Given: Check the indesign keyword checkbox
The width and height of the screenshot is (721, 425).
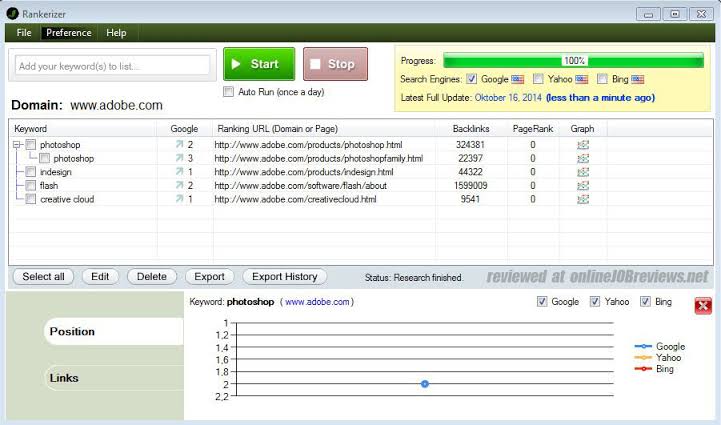Looking at the screenshot, I should 30,172.
